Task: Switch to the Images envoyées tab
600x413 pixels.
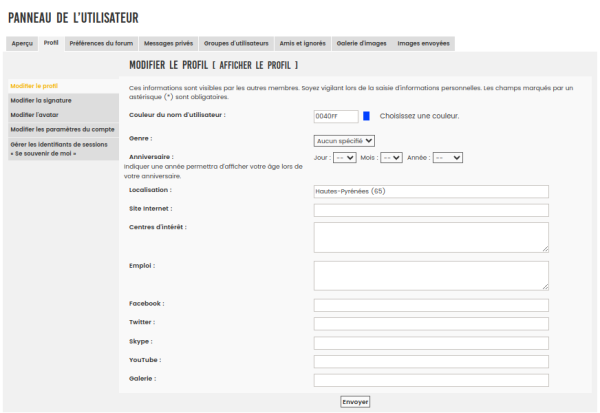Action: [424, 43]
